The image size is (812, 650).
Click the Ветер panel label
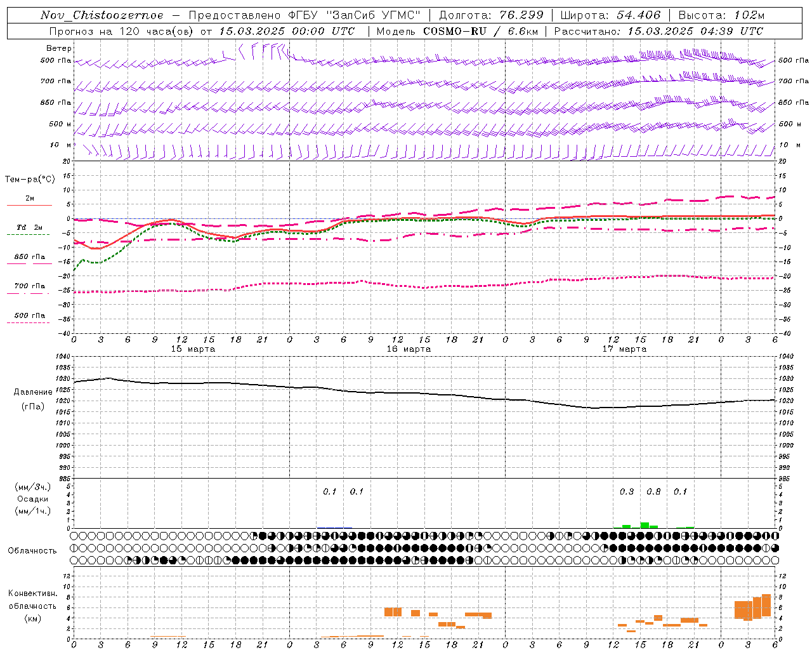coord(59,48)
